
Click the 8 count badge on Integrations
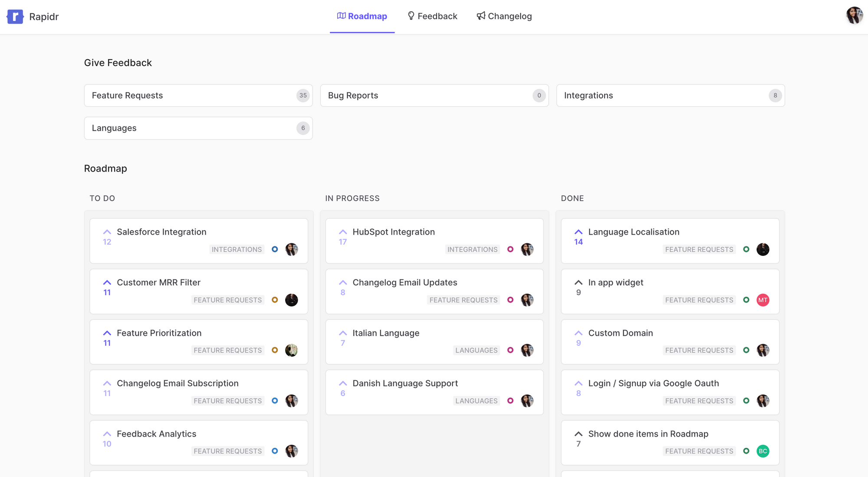775,96
